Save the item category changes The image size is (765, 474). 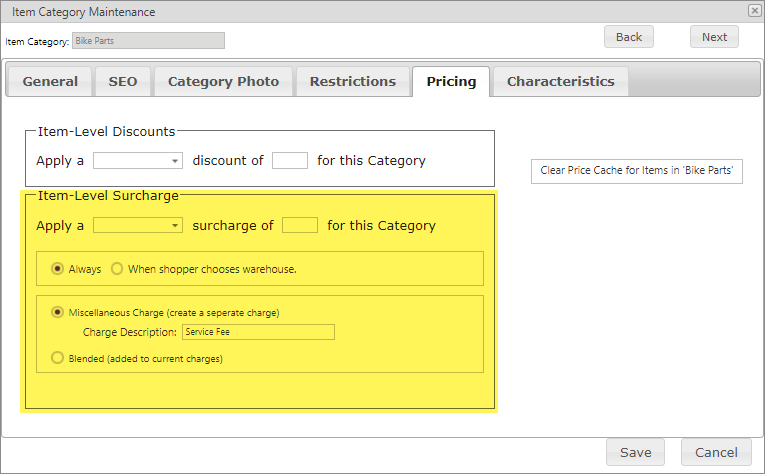coord(636,452)
